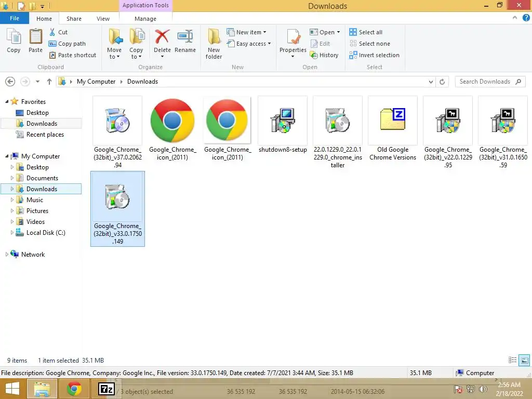This screenshot has height=399, width=532.
Task: Go up one folder level arrow
Action: (49, 82)
